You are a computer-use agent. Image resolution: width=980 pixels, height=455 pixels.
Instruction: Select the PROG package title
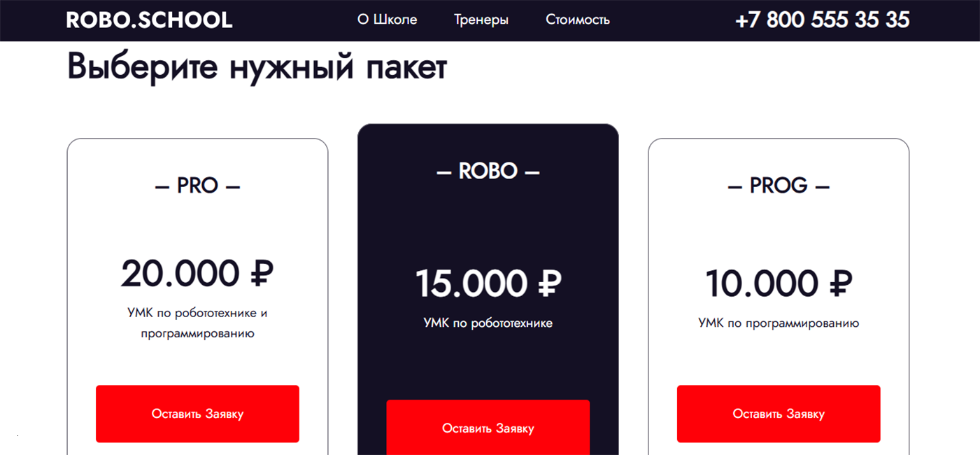click(x=779, y=185)
